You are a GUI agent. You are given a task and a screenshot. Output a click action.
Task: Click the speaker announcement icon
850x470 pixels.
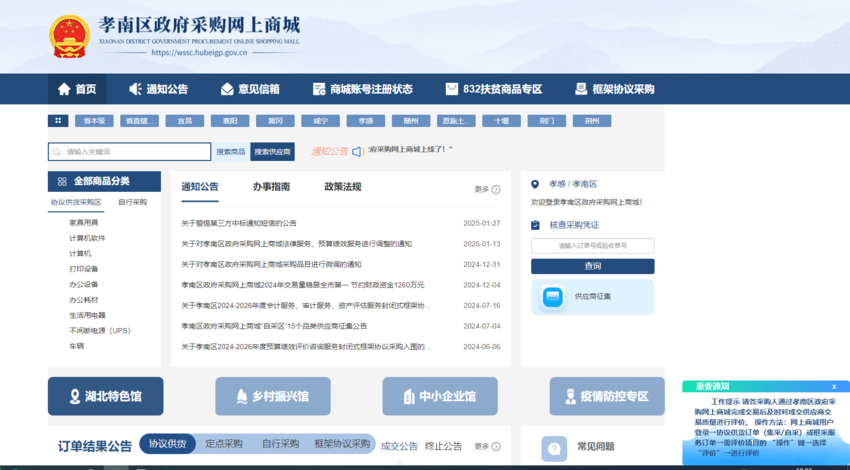pos(357,152)
